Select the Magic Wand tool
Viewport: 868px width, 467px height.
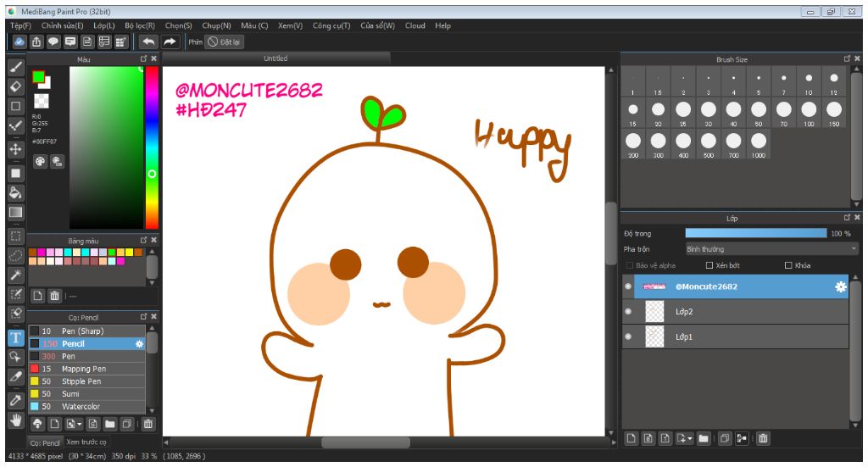16,275
